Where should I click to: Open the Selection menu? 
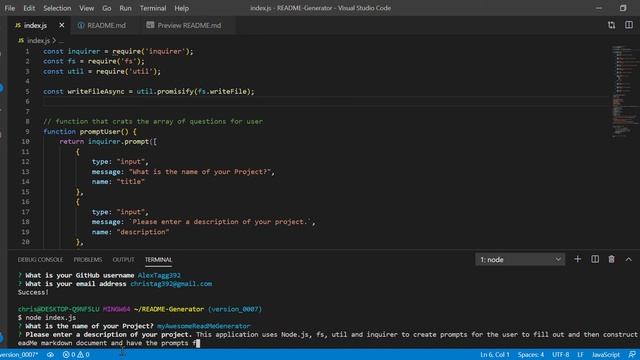coord(57,8)
